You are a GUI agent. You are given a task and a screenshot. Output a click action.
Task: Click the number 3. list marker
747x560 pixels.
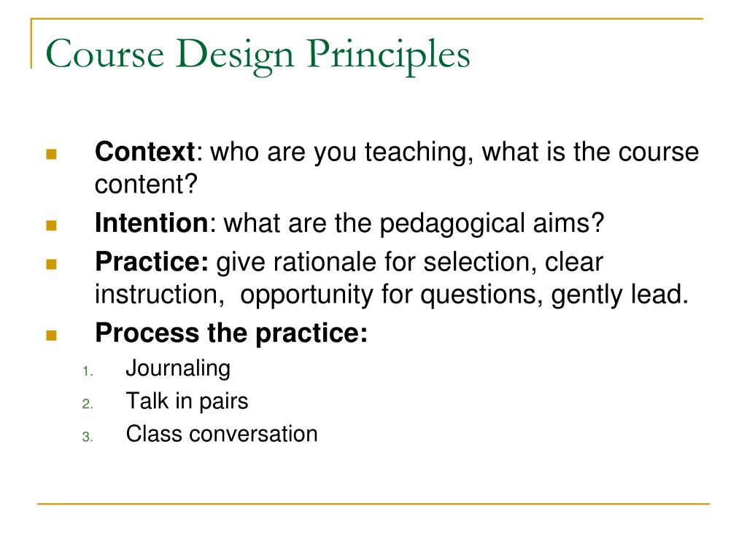click(88, 437)
